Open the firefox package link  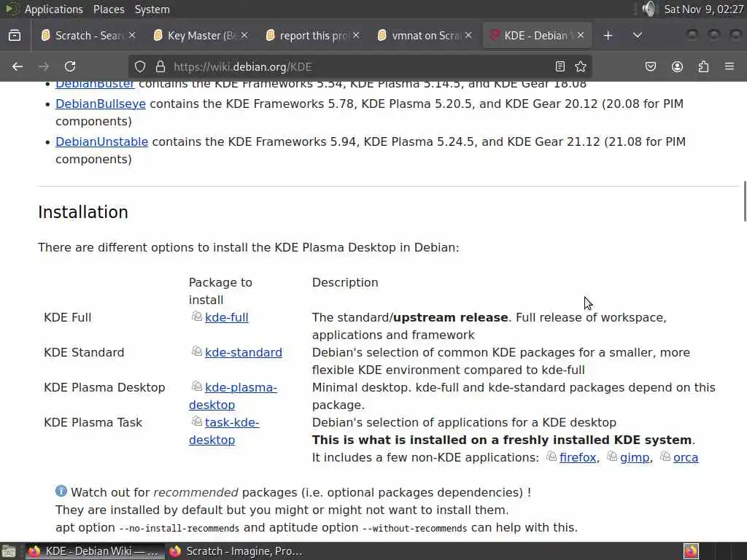[x=578, y=457]
